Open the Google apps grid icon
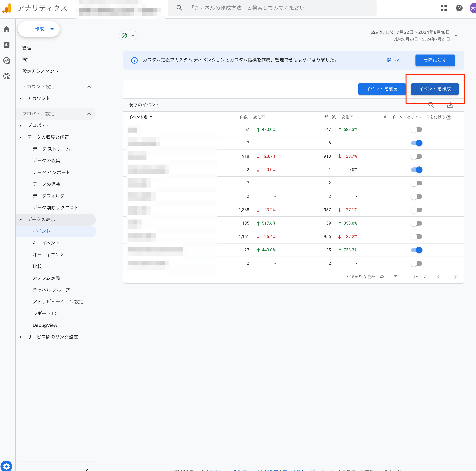This screenshot has width=476, height=471. click(444, 8)
